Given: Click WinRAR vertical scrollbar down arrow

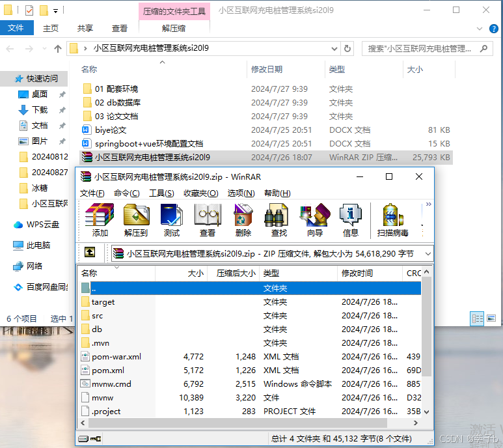Looking at the screenshot, I should 427,412.
